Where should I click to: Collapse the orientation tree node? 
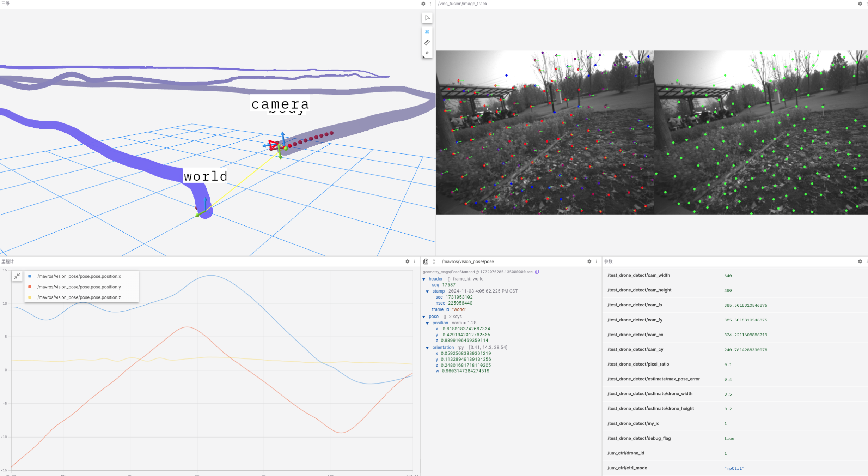click(427, 348)
